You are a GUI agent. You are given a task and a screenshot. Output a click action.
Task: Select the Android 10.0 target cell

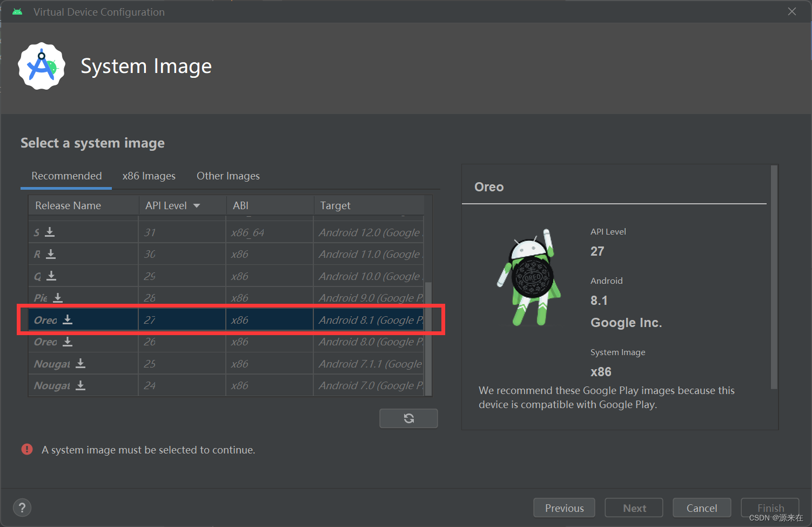pyautogui.click(x=368, y=276)
